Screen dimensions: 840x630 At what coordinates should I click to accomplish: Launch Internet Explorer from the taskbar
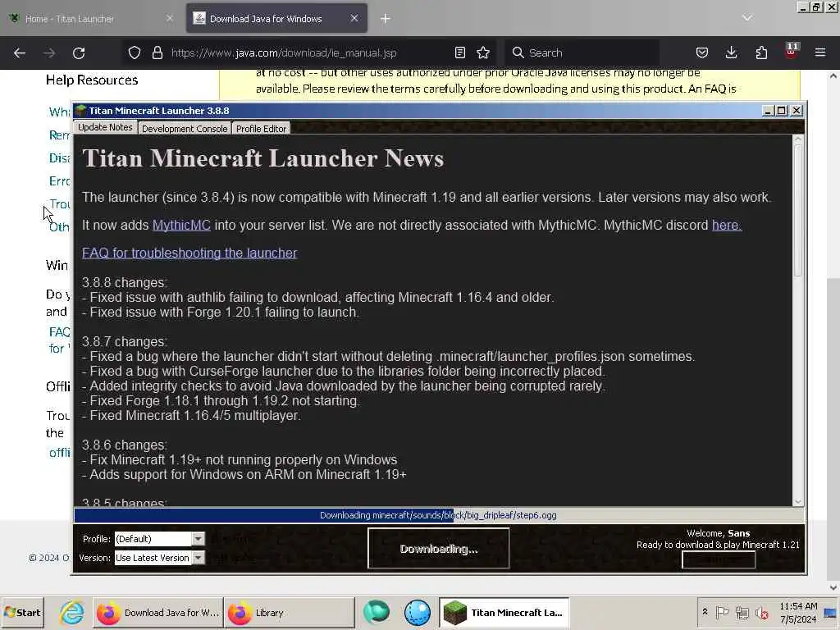[x=71, y=613]
